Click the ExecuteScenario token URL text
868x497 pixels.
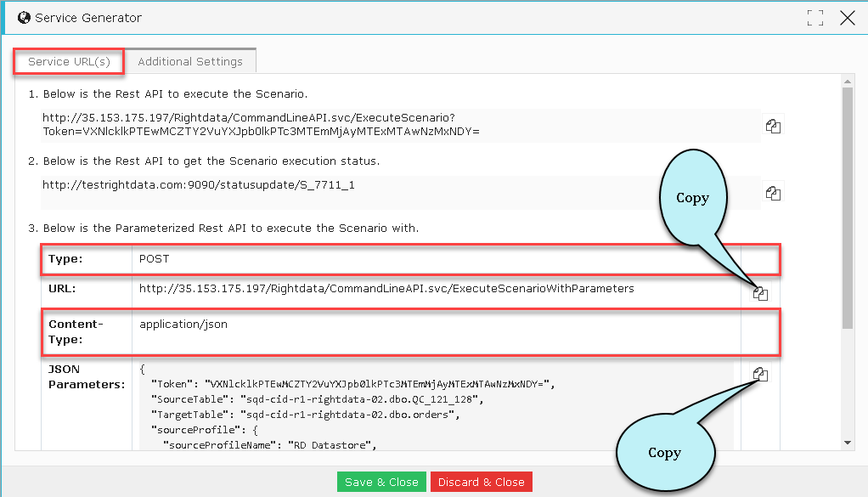pyautogui.click(x=261, y=125)
